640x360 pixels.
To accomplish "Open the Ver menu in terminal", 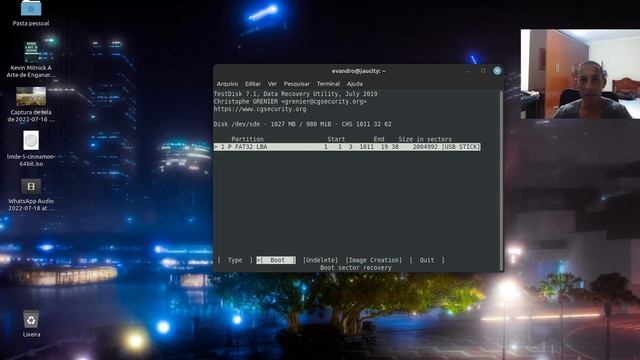I will pos(272,84).
